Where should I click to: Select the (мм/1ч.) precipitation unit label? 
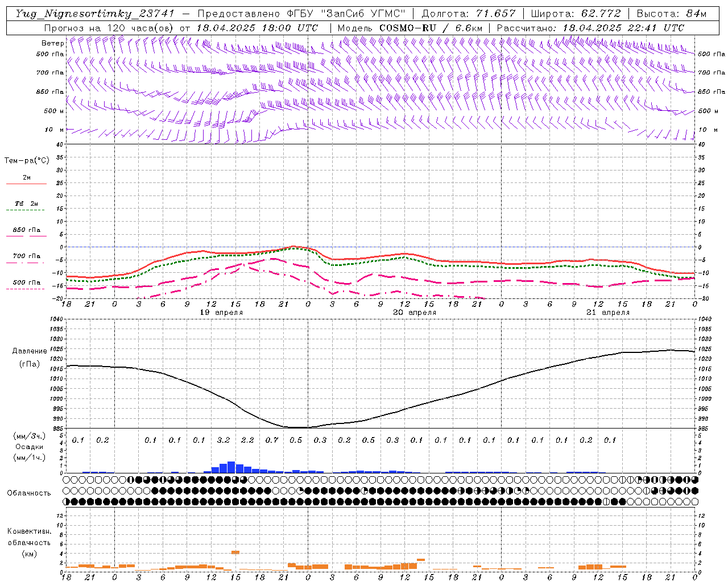click(29, 458)
